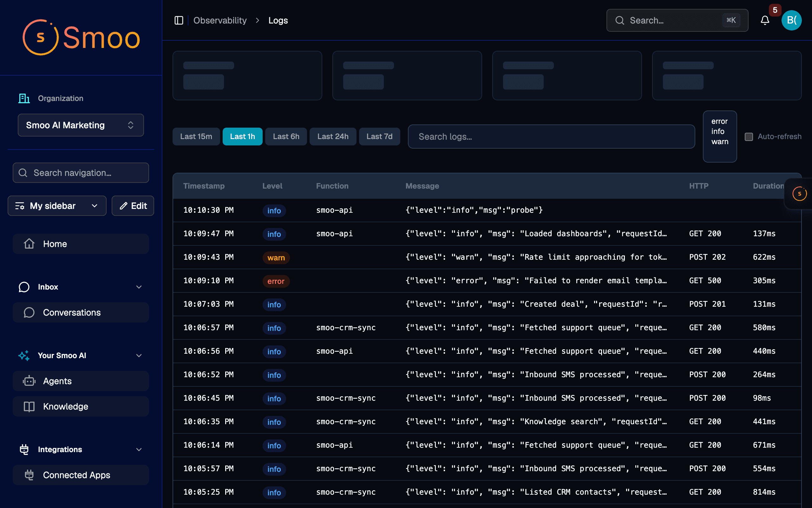Enable the Auto-refresh checkbox
812x508 pixels.
point(749,137)
